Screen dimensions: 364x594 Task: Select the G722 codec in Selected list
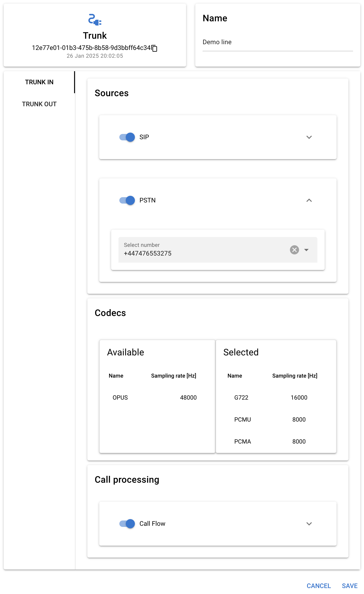270,398
